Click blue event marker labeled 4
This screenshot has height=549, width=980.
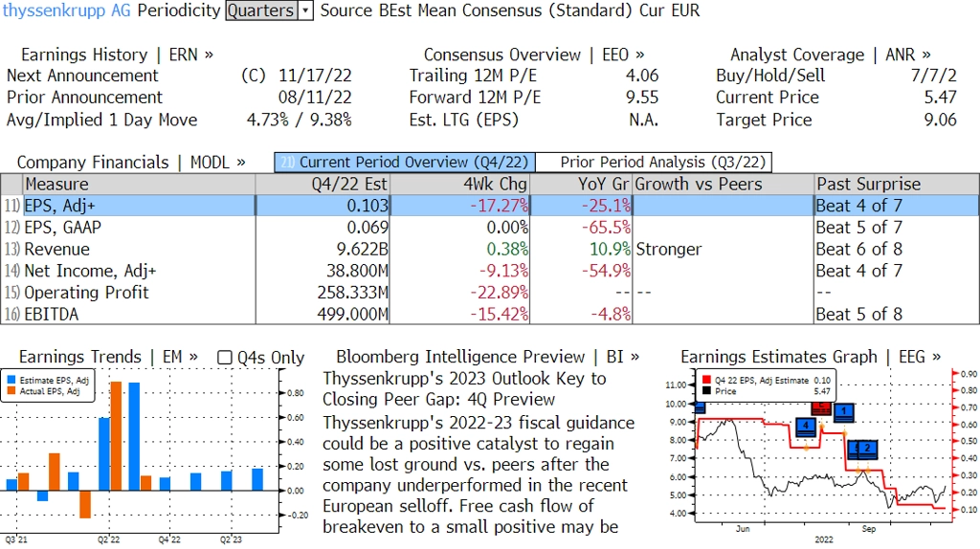pos(806,428)
